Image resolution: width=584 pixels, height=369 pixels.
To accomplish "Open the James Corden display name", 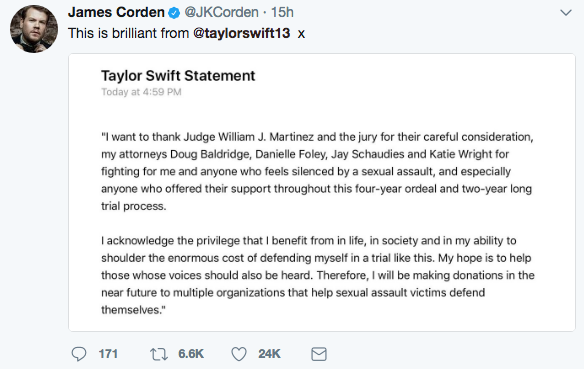I will 116,12.
